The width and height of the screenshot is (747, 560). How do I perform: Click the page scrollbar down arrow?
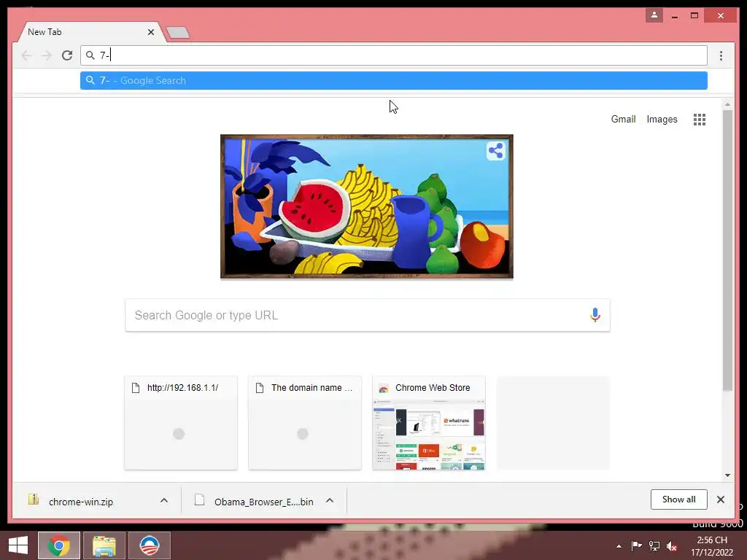coord(727,475)
